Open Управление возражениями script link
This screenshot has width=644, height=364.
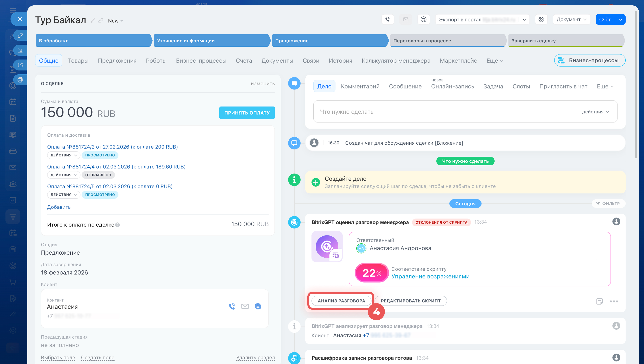click(x=430, y=277)
